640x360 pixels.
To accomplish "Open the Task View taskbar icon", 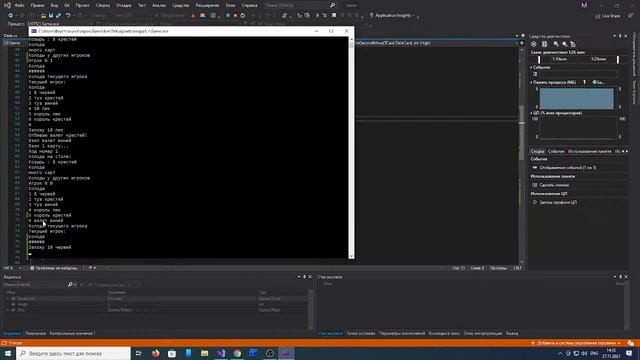I will click(x=139, y=353).
